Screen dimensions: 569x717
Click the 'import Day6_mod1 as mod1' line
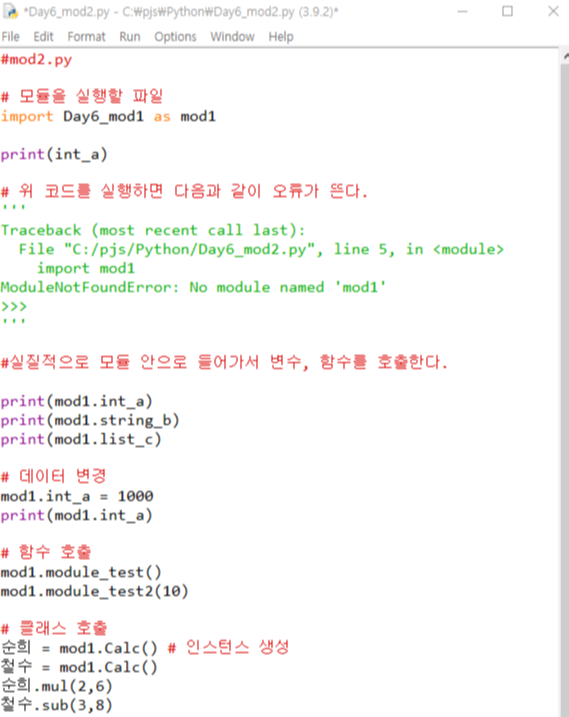(108, 117)
